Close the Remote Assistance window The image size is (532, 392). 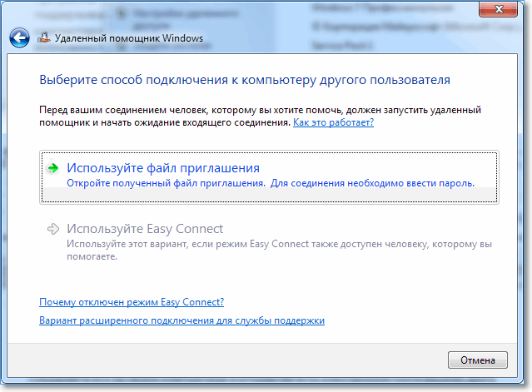point(498,9)
